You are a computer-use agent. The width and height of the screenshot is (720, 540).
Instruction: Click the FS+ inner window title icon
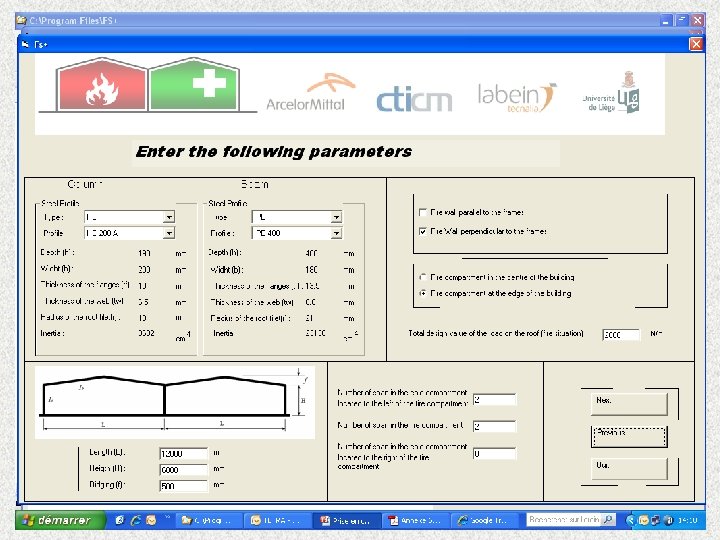(25, 45)
